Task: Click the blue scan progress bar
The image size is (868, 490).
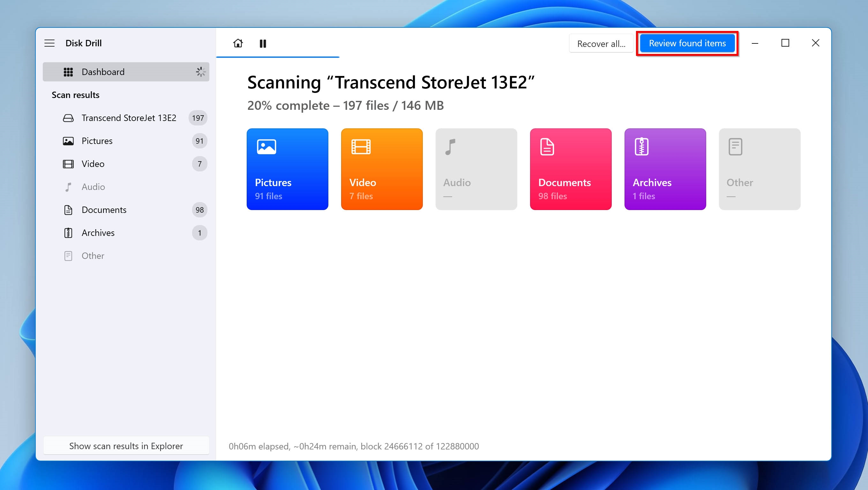Action: [278, 57]
